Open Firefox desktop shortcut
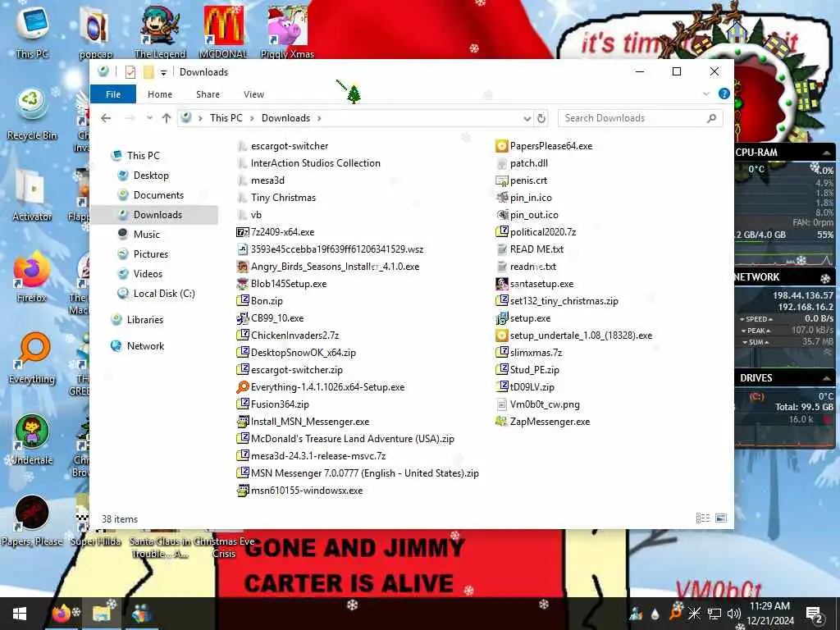Image resolution: width=840 pixels, height=630 pixels. tap(32, 277)
